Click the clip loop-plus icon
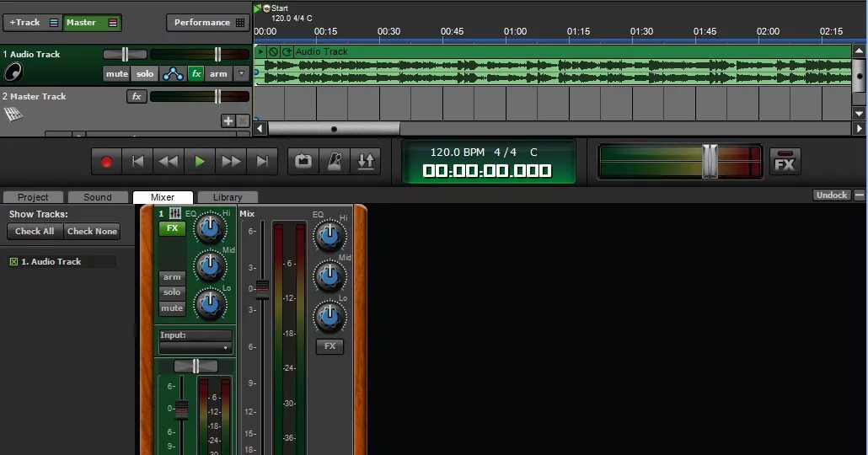Screen dimensions: 868x455 [287, 51]
